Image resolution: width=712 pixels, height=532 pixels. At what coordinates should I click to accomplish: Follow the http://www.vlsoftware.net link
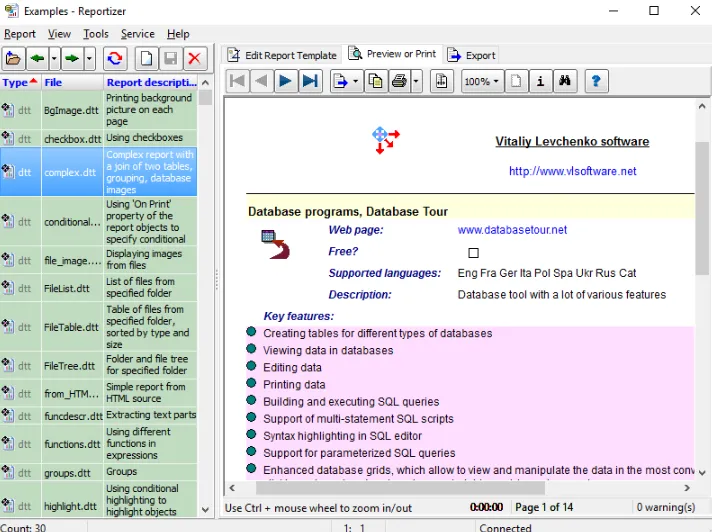573,171
